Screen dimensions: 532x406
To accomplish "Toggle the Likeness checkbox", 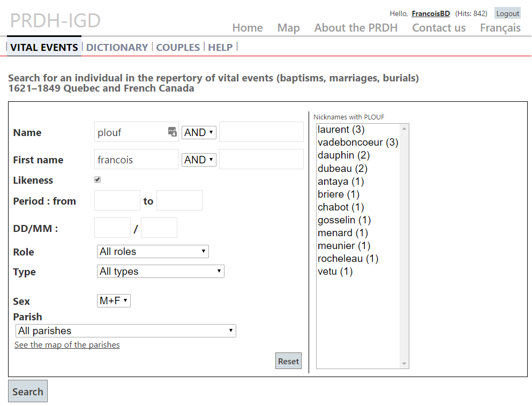I will (x=98, y=179).
